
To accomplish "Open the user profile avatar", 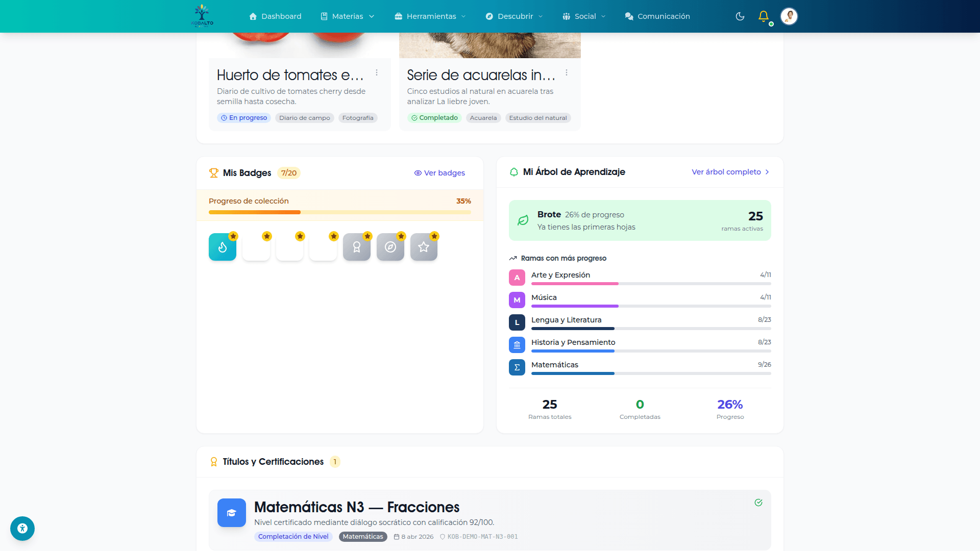I will click(x=789, y=16).
